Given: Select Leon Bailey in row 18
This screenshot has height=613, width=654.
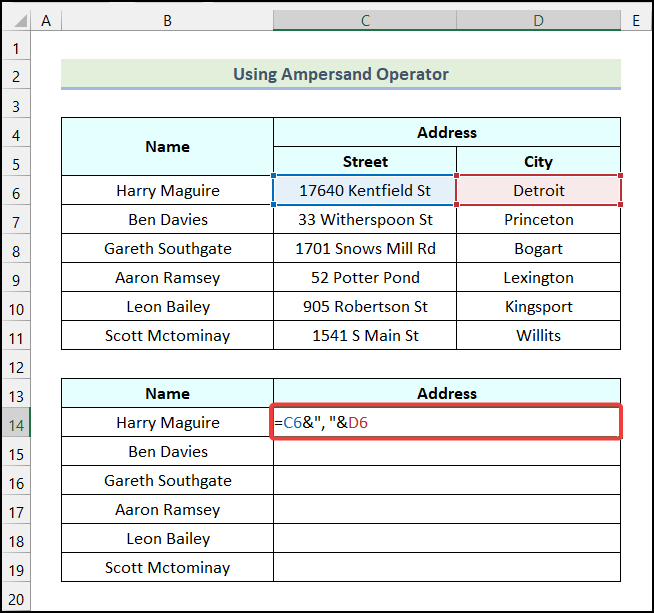Looking at the screenshot, I should [167, 538].
